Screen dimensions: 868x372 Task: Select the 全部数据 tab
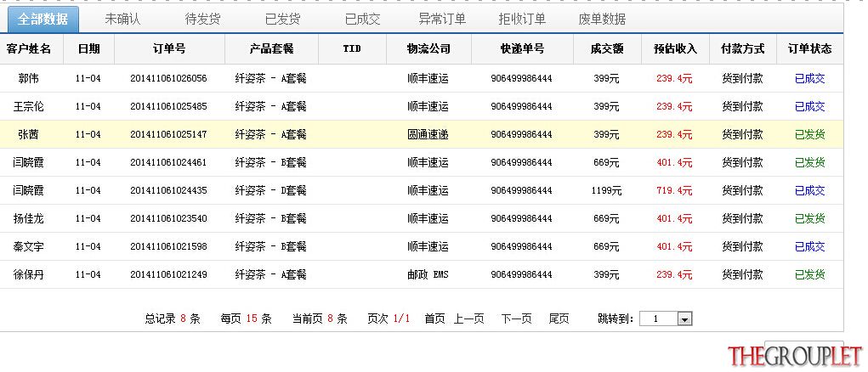point(43,20)
